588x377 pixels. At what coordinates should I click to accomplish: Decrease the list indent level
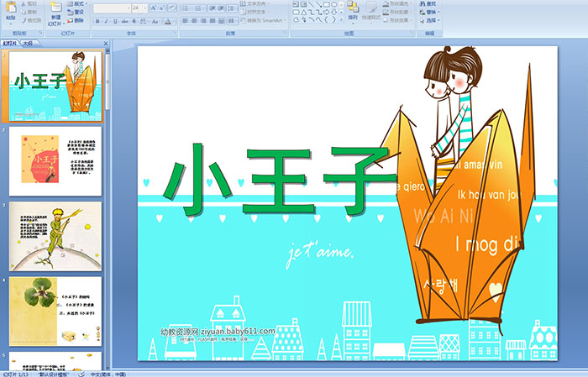(x=212, y=8)
